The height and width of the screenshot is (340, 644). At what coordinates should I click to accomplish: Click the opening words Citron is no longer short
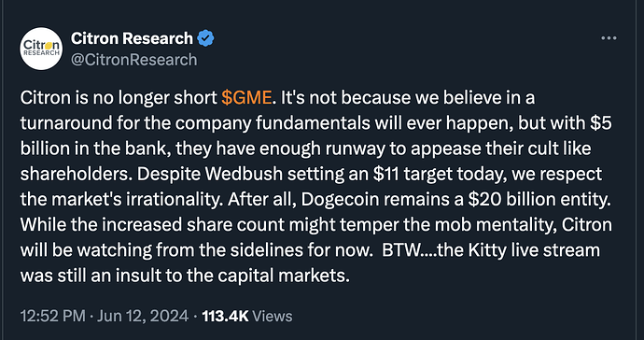tap(119, 97)
